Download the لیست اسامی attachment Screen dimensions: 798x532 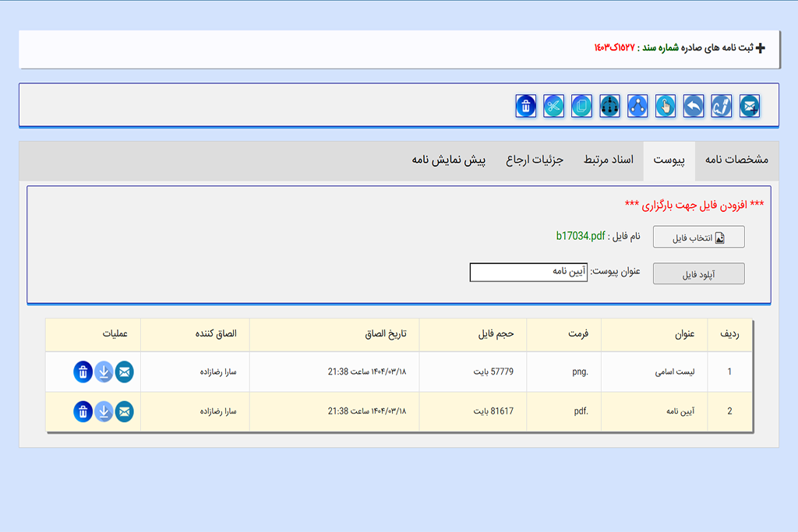pos(104,372)
